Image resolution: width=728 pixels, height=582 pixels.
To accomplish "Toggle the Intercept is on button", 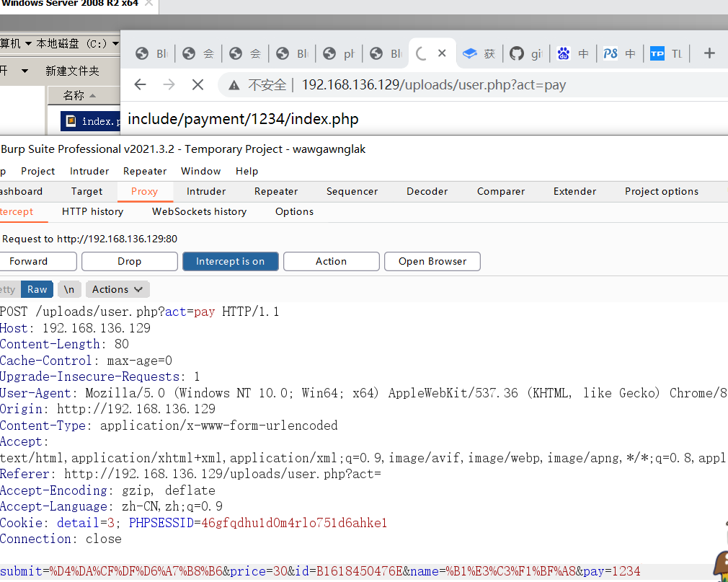I will click(230, 261).
